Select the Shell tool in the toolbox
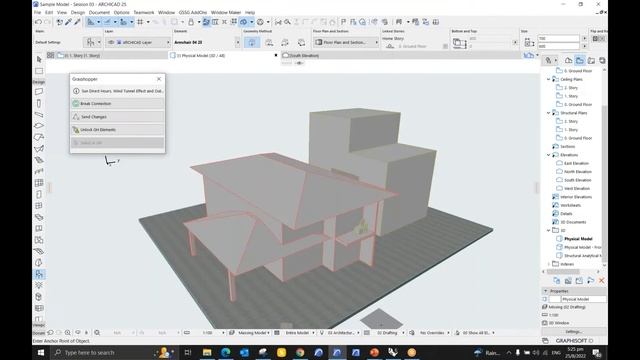 click(x=39, y=149)
